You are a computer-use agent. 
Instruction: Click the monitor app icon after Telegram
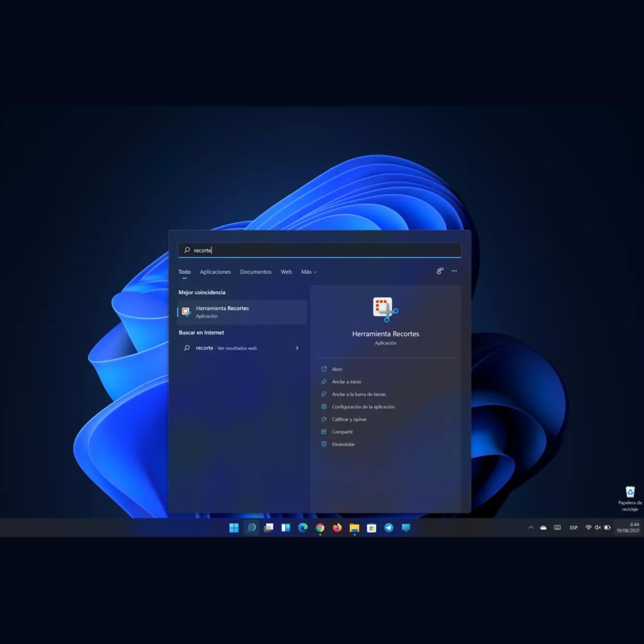406,528
